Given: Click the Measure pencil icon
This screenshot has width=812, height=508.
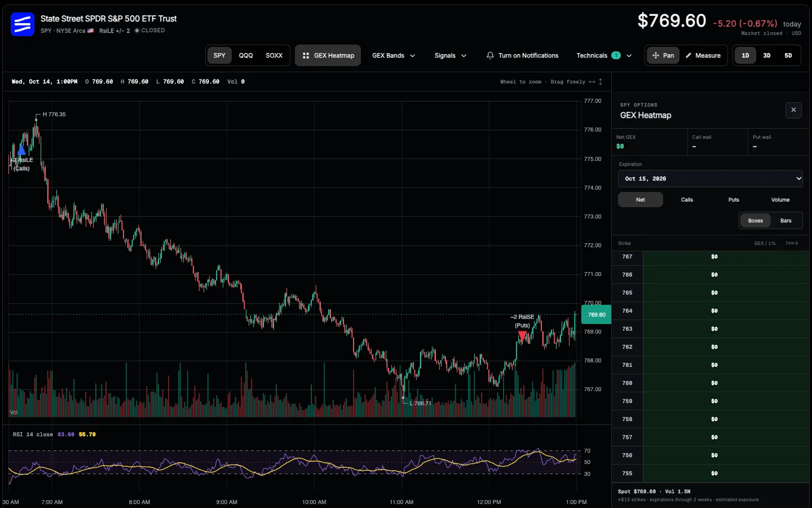Looking at the screenshot, I should point(689,55).
